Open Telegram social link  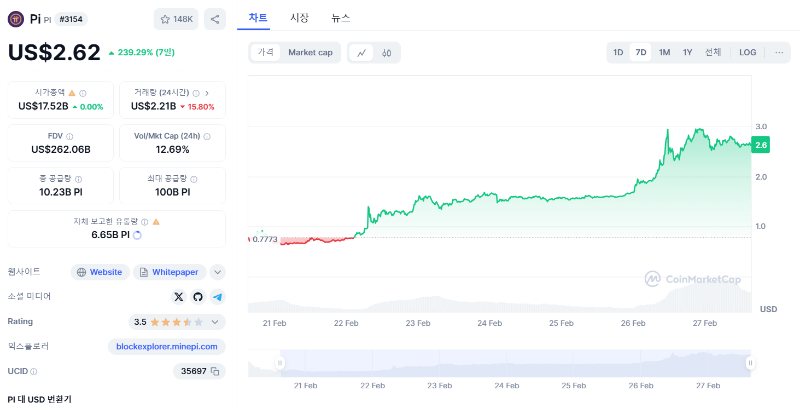coord(218,296)
